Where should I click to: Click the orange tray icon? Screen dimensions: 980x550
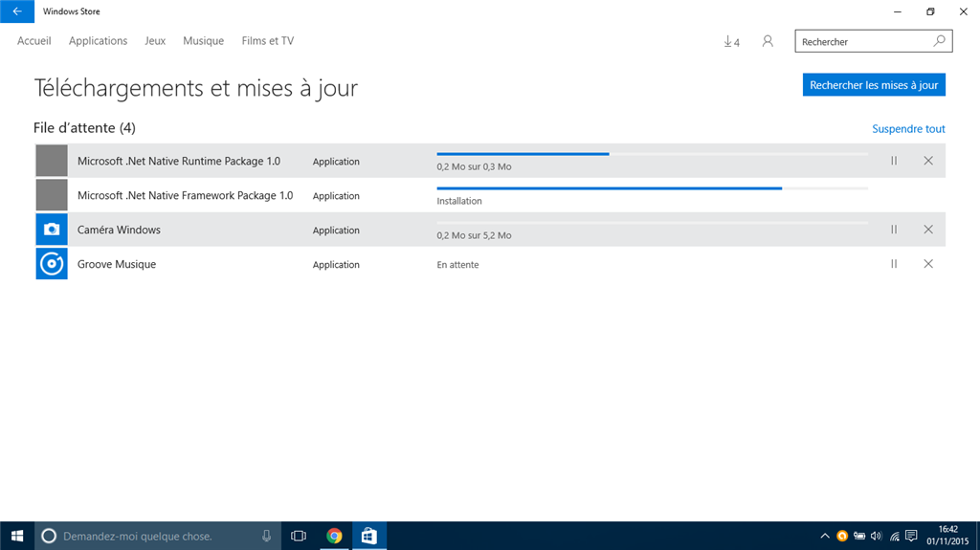click(842, 536)
